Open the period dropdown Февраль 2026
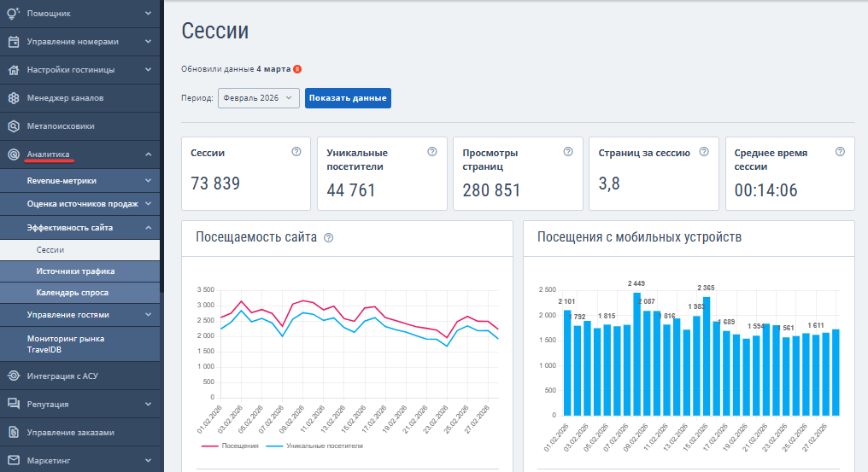Screen dimensions: 868x472 (259, 98)
